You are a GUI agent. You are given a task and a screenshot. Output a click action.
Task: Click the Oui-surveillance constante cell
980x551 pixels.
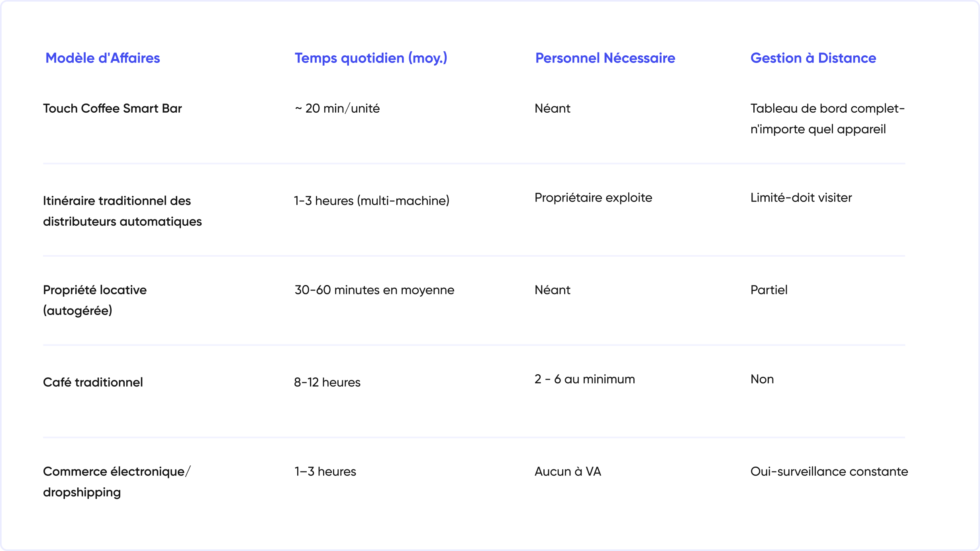point(829,471)
